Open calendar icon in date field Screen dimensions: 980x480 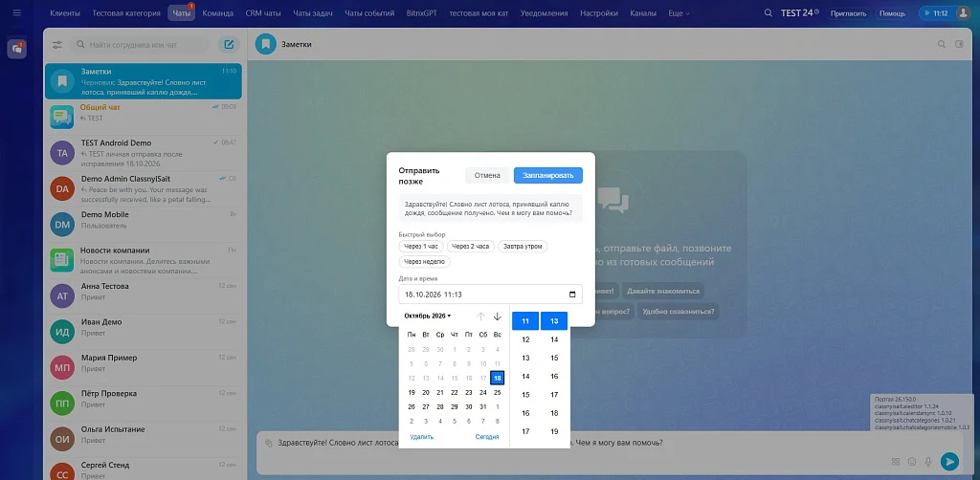click(572, 295)
